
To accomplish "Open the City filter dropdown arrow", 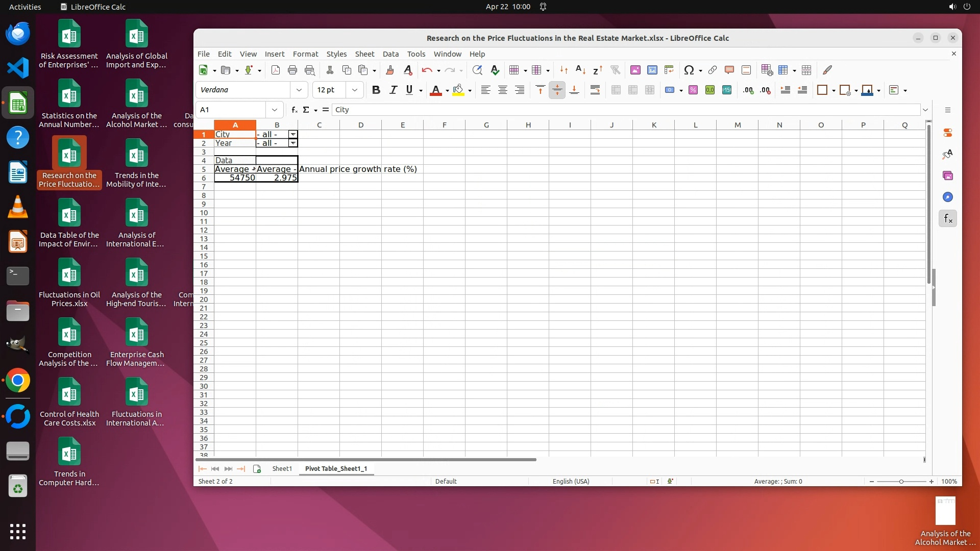I will click(293, 134).
